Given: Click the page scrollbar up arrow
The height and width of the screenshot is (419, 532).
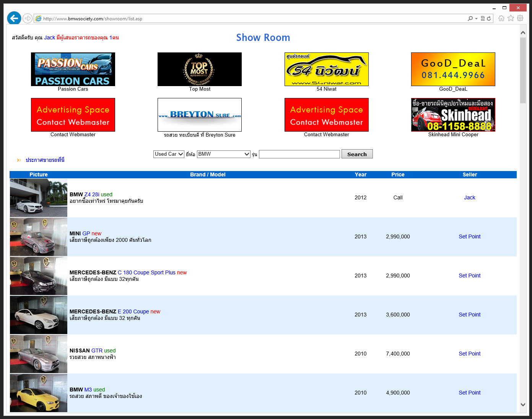Looking at the screenshot, I should [x=523, y=33].
